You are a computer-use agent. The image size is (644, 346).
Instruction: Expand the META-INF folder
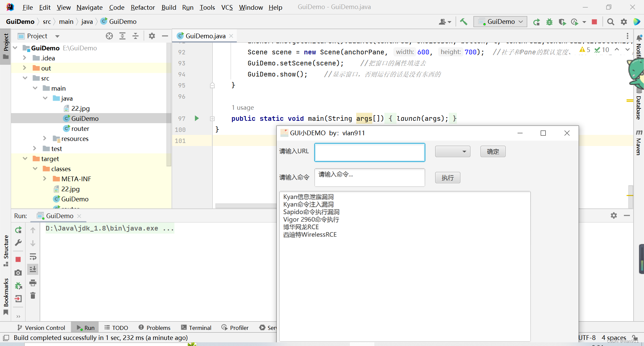click(x=45, y=179)
